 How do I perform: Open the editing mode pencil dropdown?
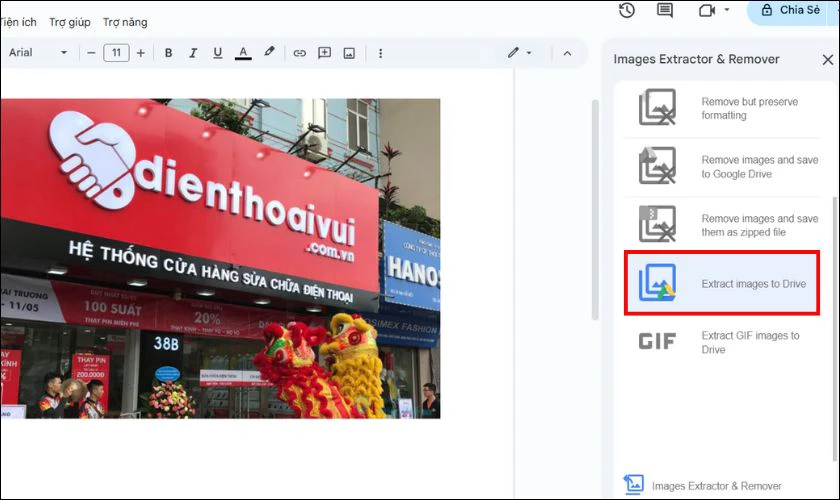point(519,53)
